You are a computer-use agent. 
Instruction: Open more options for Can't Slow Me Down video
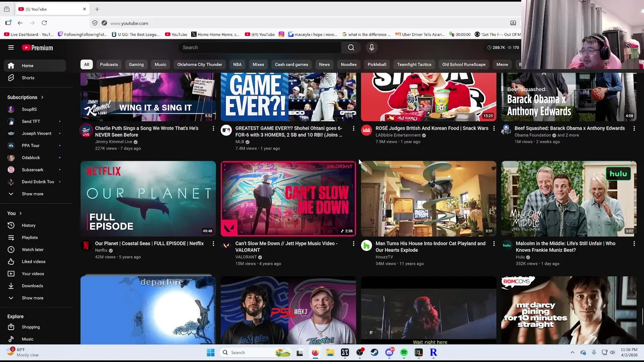pyautogui.click(x=353, y=244)
